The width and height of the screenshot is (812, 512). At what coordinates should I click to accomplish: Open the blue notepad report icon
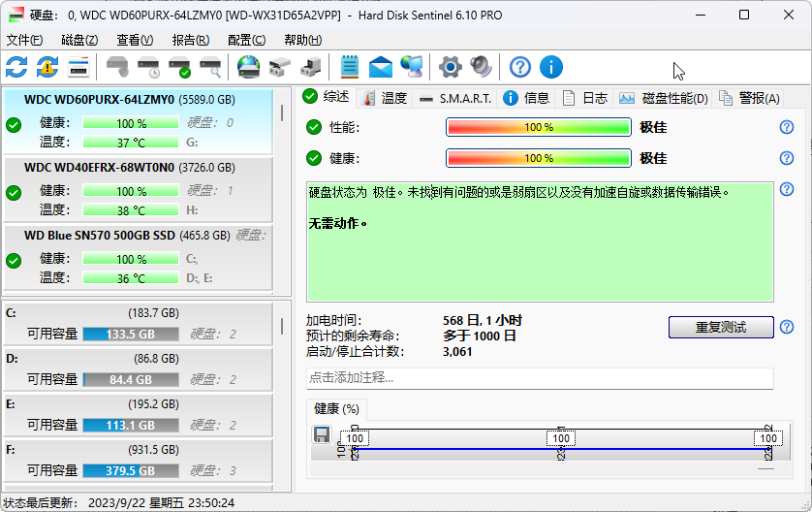click(350, 67)
